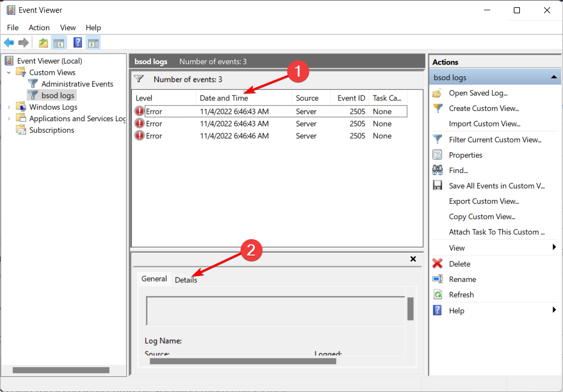Select Event Viewer (Local) root node

point(50,61)
